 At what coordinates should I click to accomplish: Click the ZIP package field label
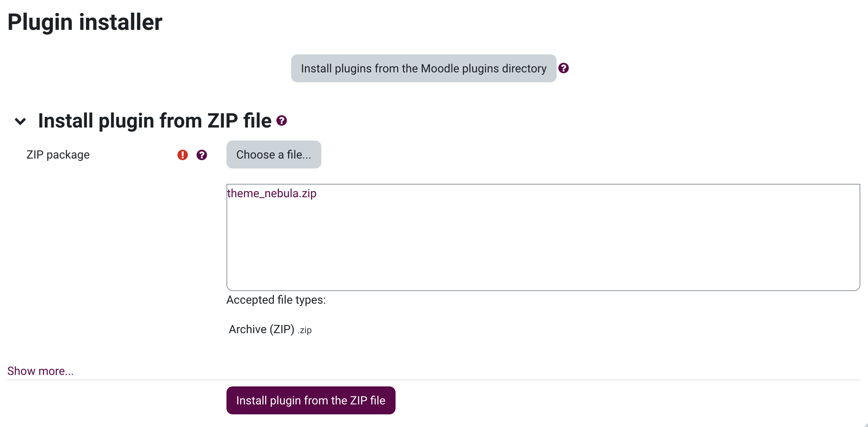tap(58, 155)
